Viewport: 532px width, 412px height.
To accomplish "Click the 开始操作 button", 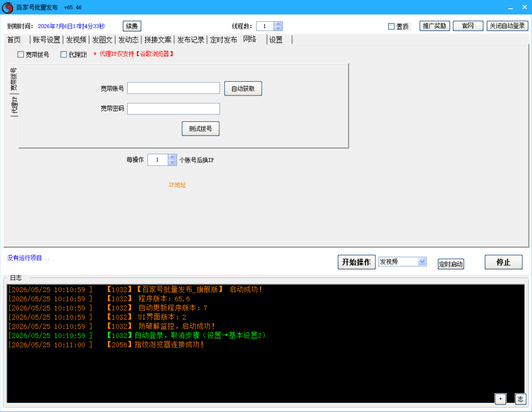I will click(356, 262).
